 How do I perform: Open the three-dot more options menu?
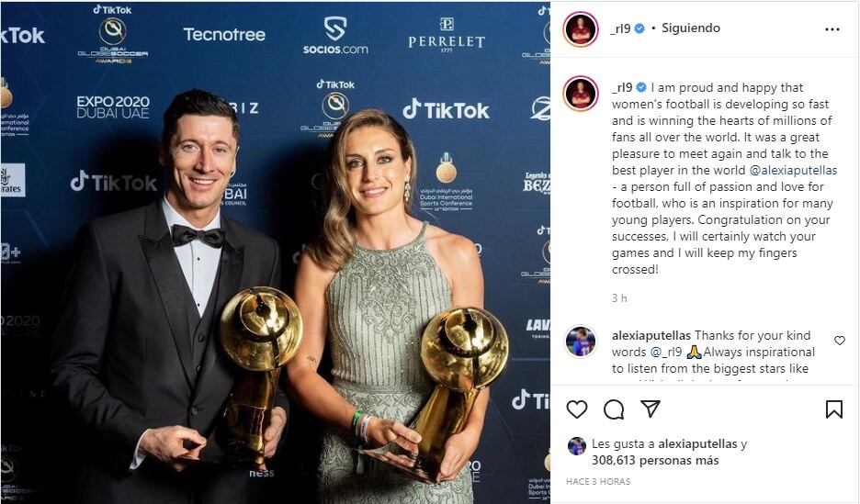tap(832, 29)
